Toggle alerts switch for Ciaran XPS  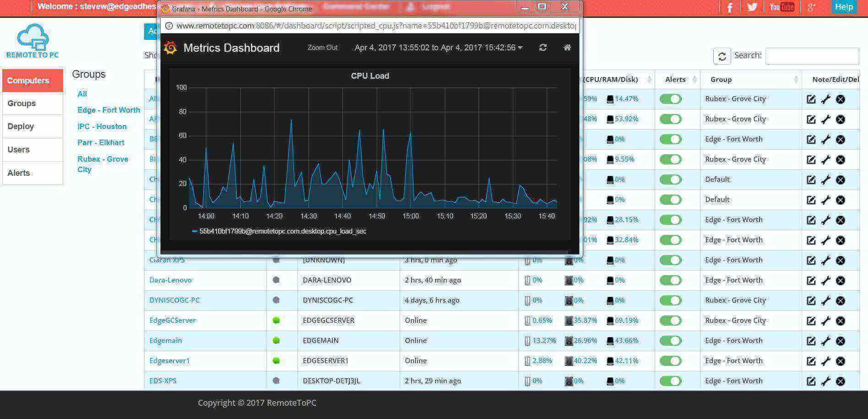click(671, 260)
